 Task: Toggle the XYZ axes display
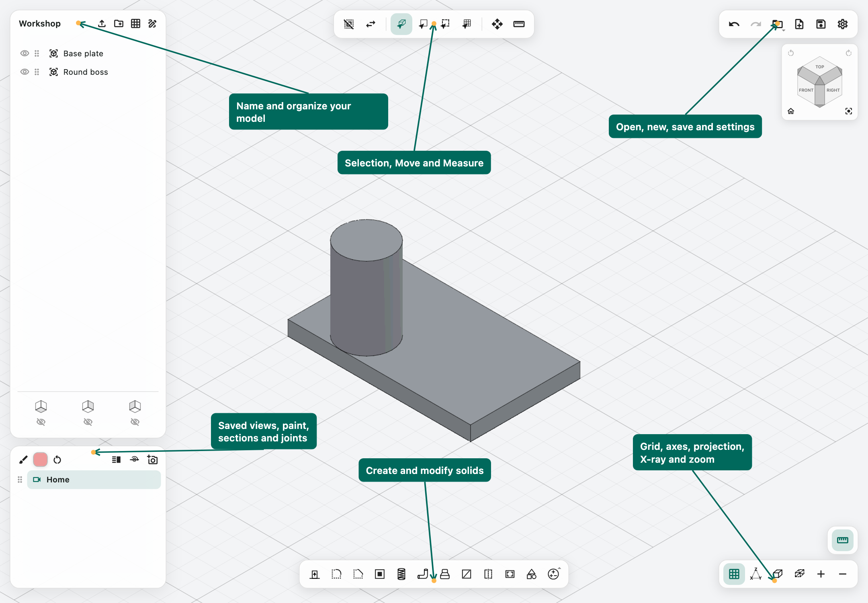(x=756, y=574)
